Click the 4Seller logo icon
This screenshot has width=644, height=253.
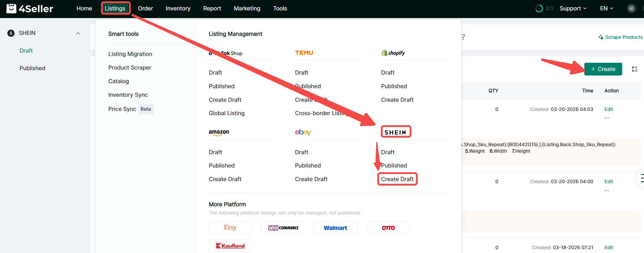[x=11, y=8]
